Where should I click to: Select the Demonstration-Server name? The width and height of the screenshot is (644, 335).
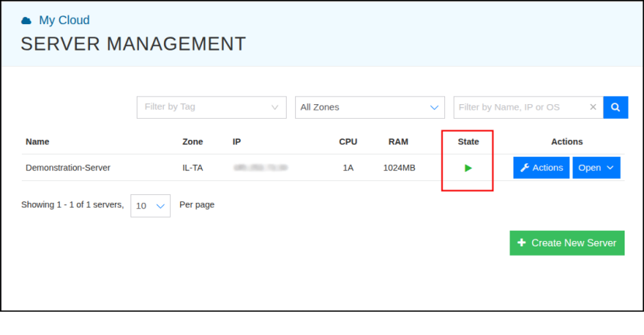68,167
